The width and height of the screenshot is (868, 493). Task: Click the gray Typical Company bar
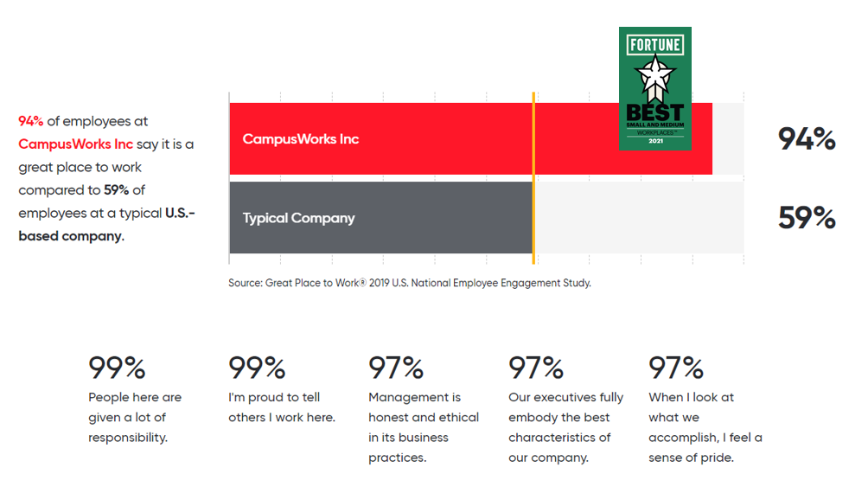[381, 218]
